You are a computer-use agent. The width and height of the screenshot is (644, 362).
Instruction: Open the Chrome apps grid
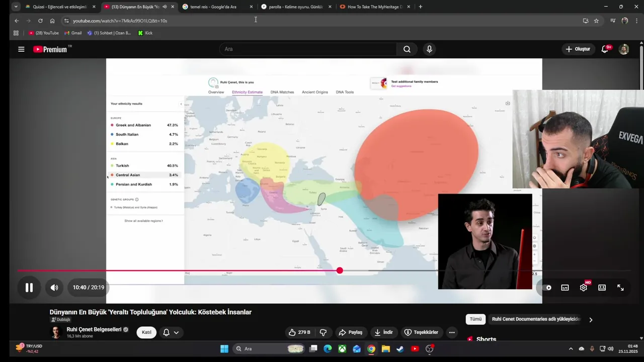[16, 33]
